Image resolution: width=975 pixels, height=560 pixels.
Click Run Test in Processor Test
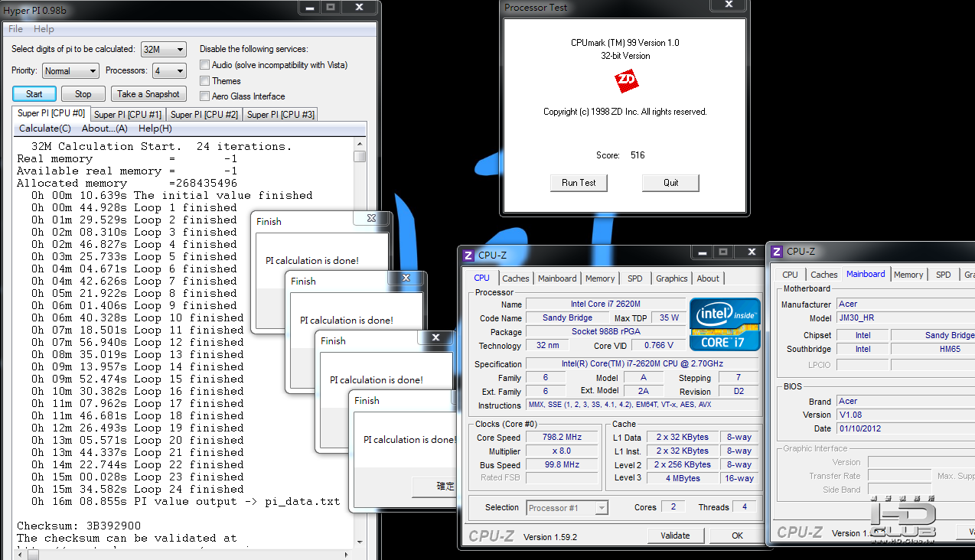pyautogui.click(x=579, y=183)
